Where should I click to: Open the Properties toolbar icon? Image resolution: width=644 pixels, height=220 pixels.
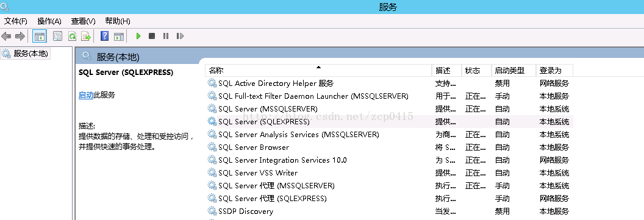click(58, 36)
